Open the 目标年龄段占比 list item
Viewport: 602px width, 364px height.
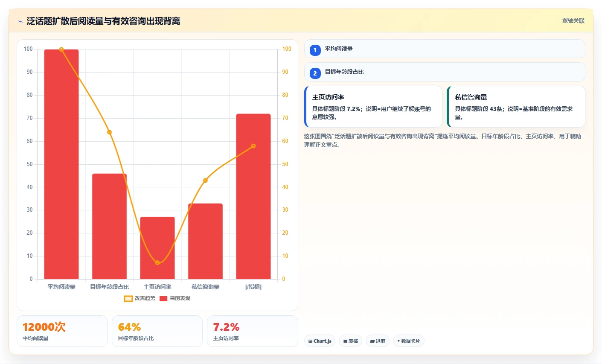(445, 72)
